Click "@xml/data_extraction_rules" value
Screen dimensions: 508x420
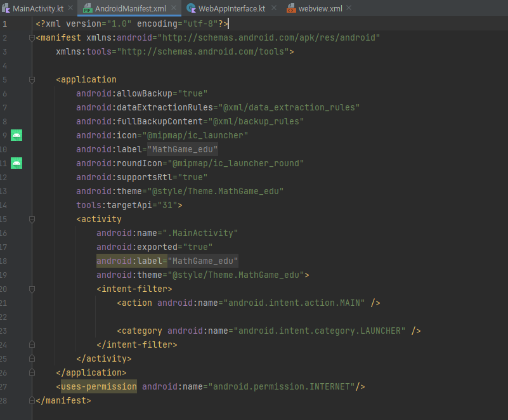289,108
